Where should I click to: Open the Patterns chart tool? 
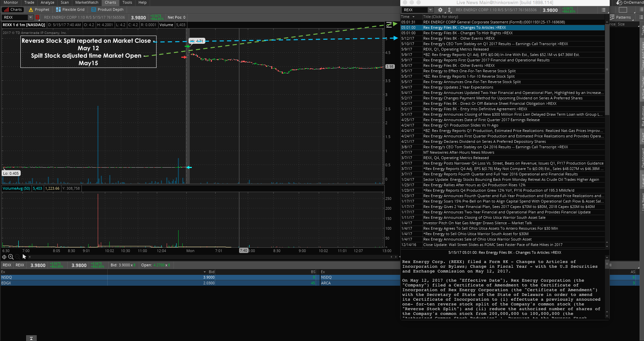click(621, 17)
